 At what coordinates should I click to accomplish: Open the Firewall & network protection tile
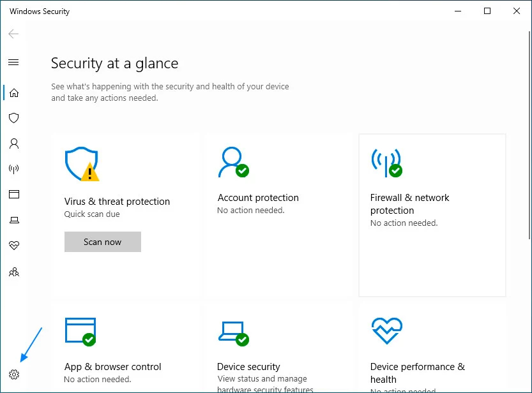[432, 215]
